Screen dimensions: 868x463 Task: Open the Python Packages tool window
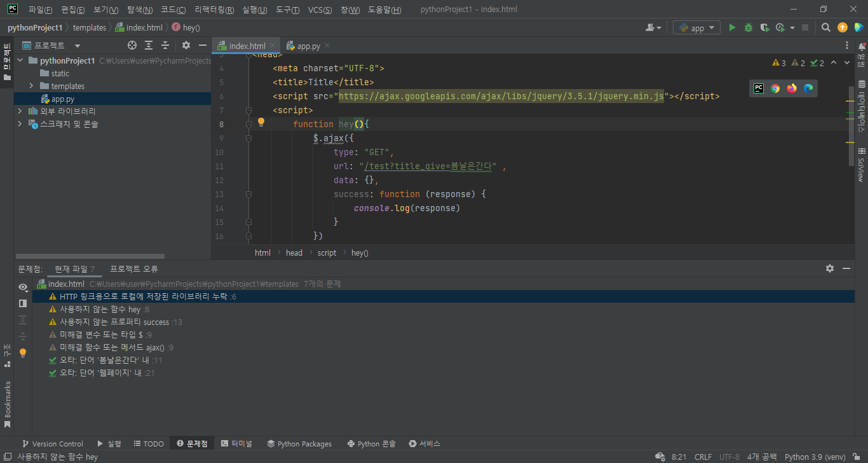tap(299, 444)
